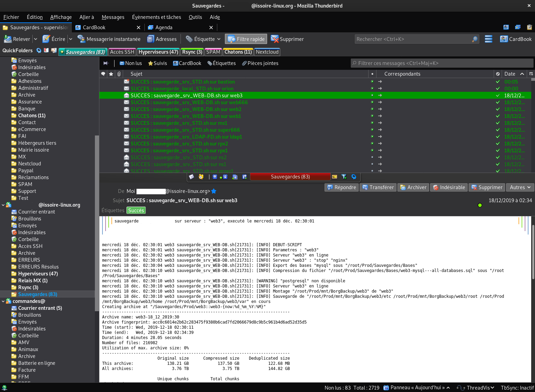Image resolution: width=535 pixels, height=392 pixels.
Task: Sort by the junk status column header
Action: [498, 74]
